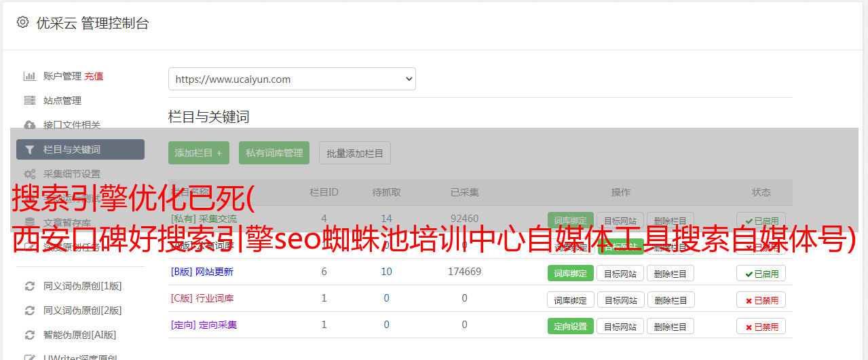Open 私有词库管理
Screen dimensions: 868x360
pyautogui.click(x=274, y=153)
